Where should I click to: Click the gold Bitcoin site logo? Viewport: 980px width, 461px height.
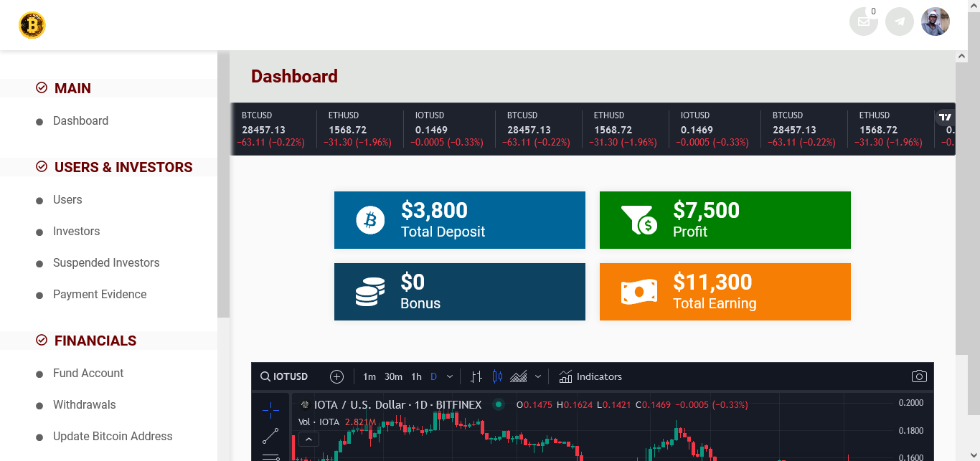click(32, 25)
